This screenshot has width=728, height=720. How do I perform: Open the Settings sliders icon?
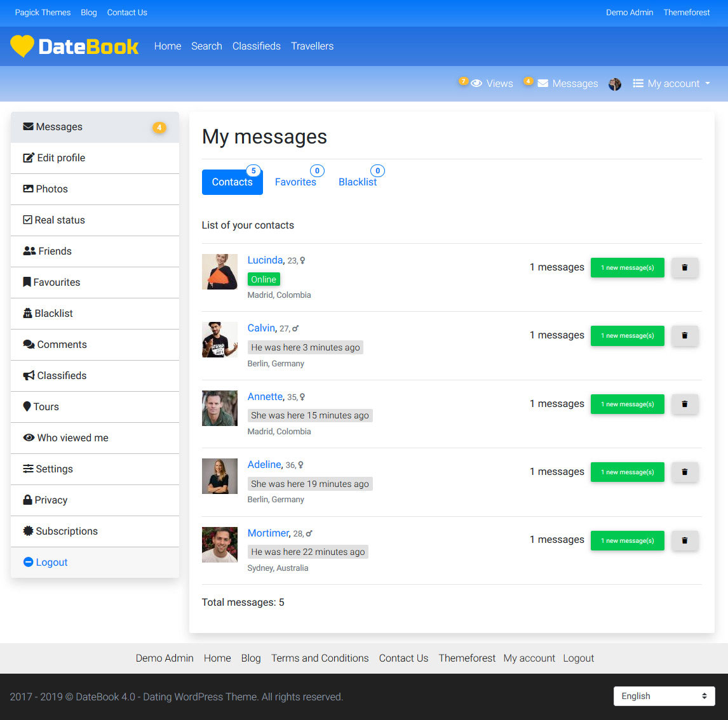point(28,469)
